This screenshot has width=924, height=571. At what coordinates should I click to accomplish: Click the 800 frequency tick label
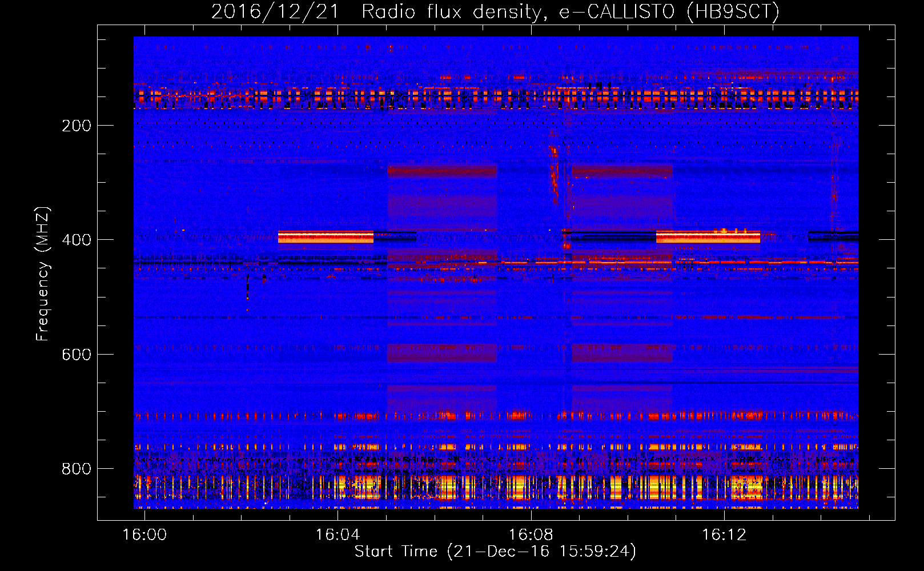77,469
